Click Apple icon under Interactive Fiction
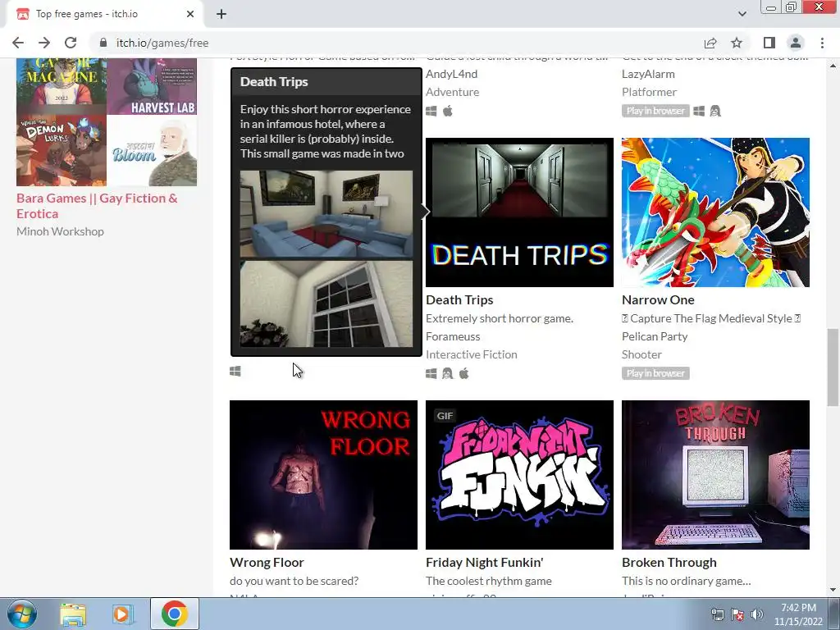Screen dimensions: 840x630 tap(464, 373)
